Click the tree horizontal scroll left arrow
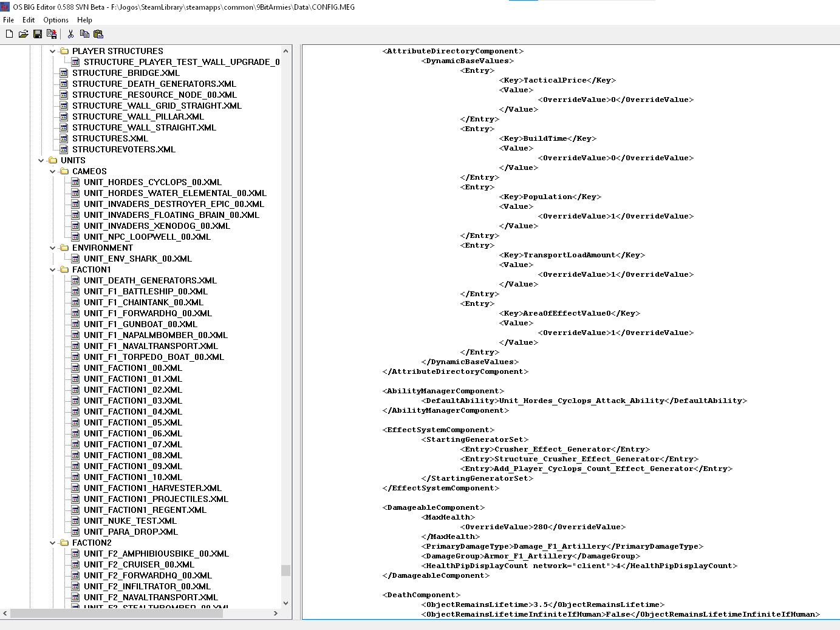 click(x=5, y=613)
